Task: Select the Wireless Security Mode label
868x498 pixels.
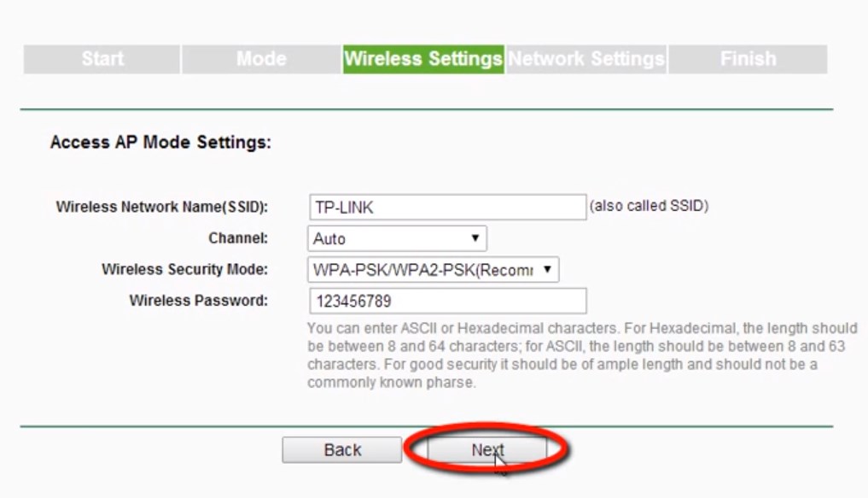Action: [x=184, y=270]
